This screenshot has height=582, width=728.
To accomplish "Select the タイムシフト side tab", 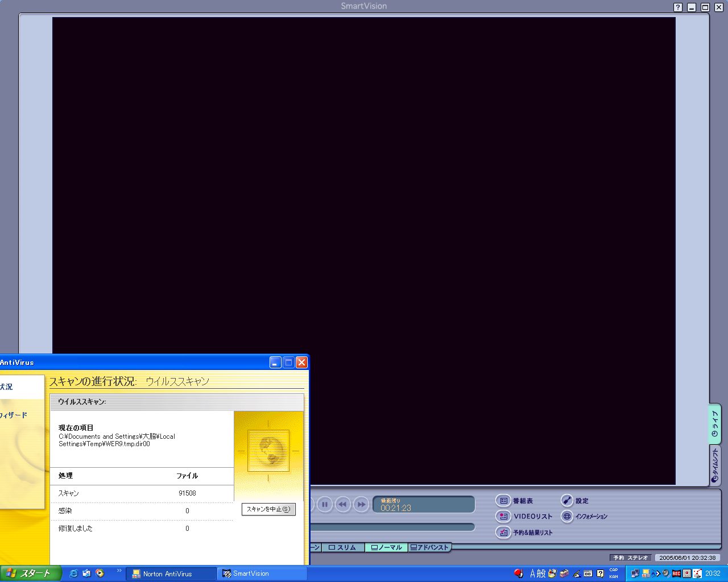I will tap(715, 465).
